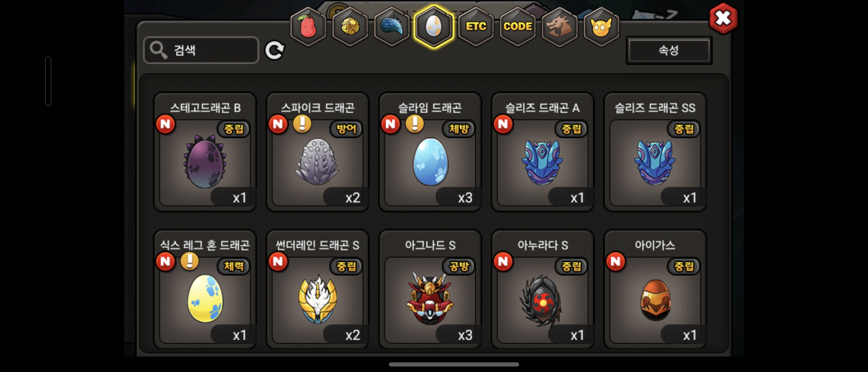The width and height of the screenshot is (868, 372).
Task: Open the fruit food category tab
Action: pos(308,27)
